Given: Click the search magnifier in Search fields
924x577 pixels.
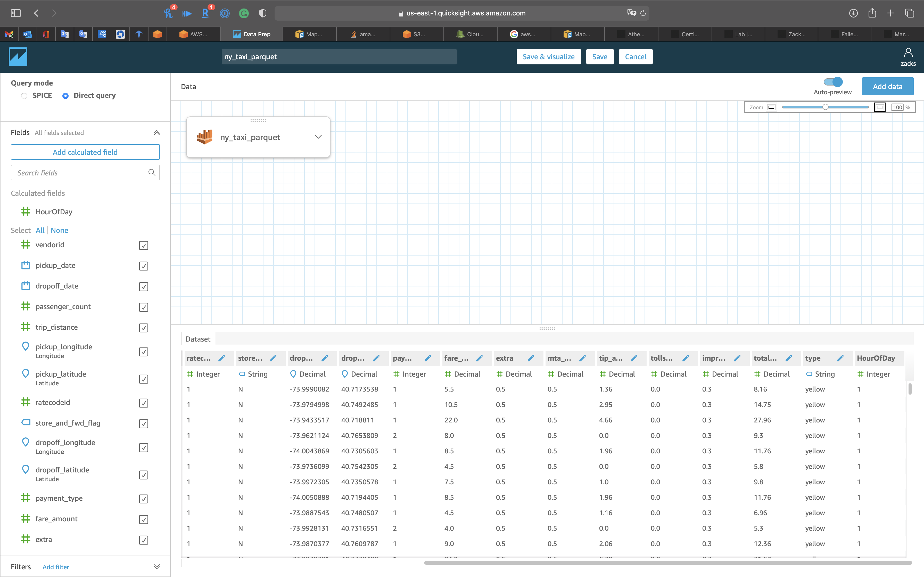Looking at the screenshot, I should 152,173.
